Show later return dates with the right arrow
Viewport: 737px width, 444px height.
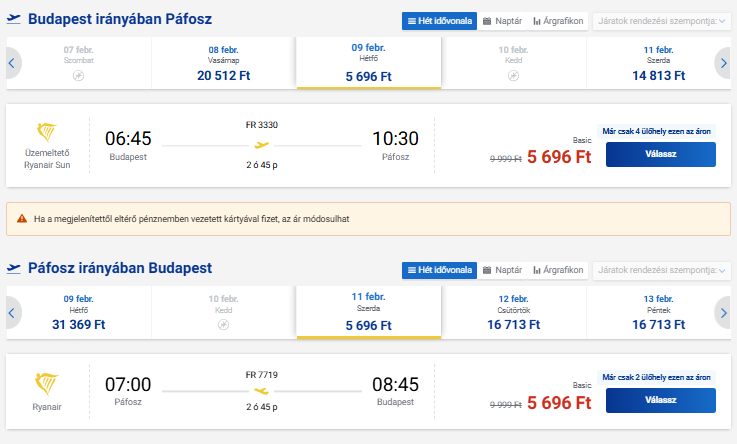[x=723, y=312]
